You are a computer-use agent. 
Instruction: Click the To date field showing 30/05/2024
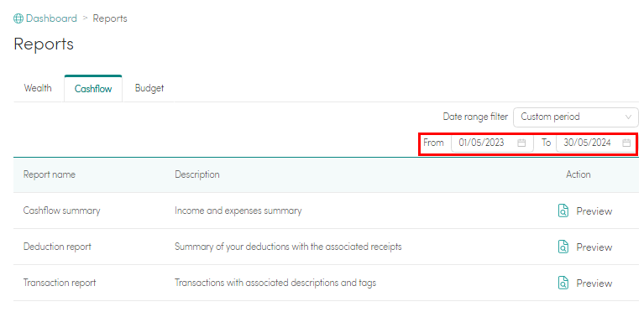(x=596, y=143)
